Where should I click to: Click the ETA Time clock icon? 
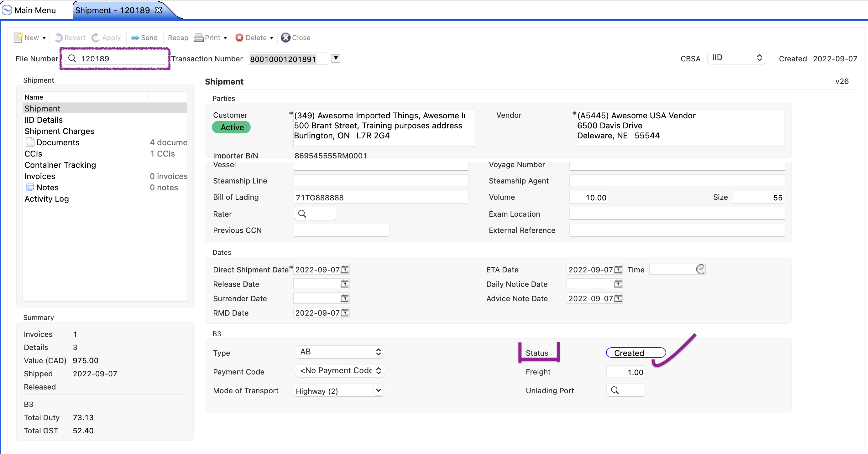coord(700,269)
